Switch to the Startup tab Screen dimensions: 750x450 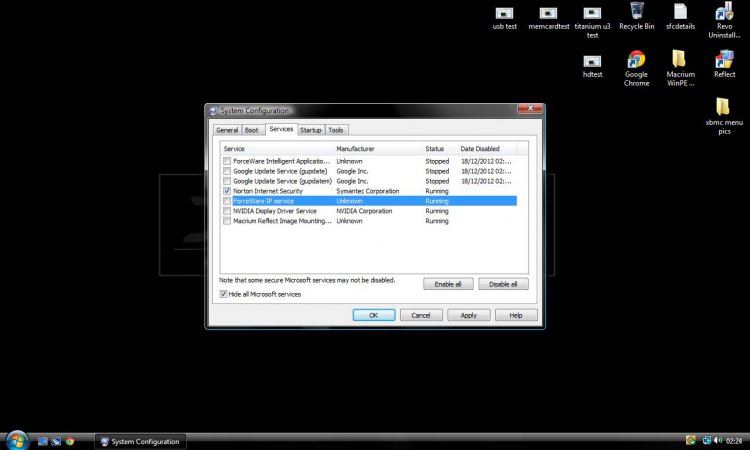click(311, 130)
